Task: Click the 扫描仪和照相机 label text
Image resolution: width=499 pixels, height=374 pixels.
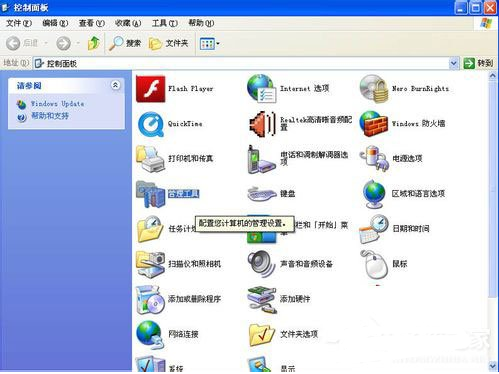Action: point(194,264)
